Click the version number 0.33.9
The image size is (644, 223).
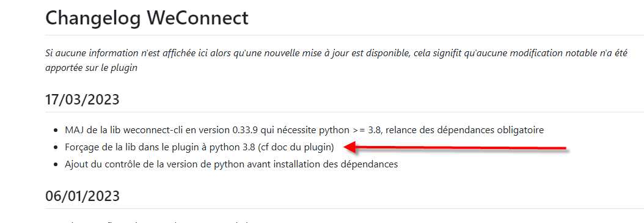pyautogui.click(x=246, y=130)
